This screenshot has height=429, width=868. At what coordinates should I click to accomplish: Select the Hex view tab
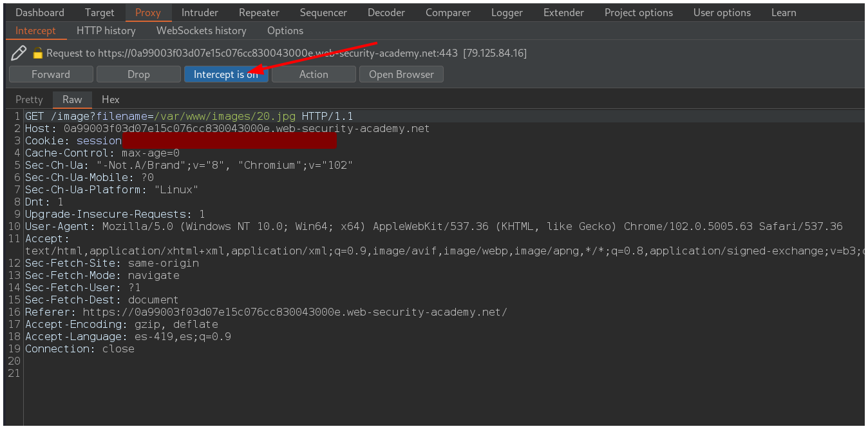coord(111,99)
